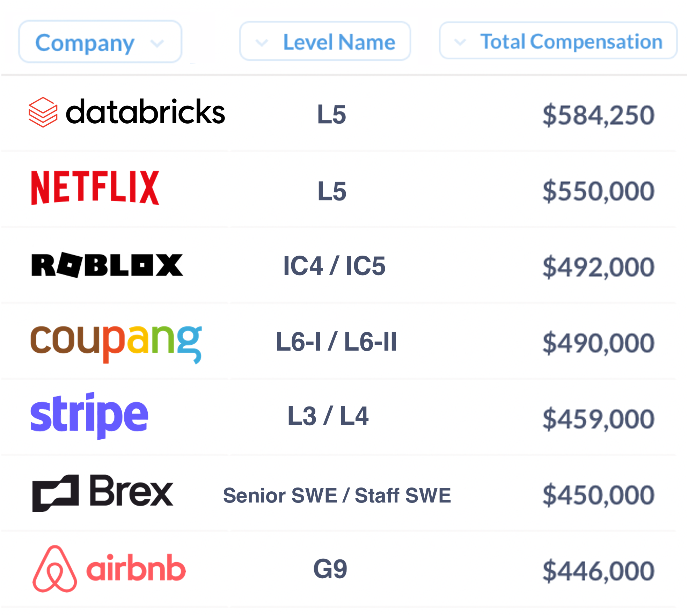Click the chevron next to Company
The image size is (688, 616).
tap(157, 43)
